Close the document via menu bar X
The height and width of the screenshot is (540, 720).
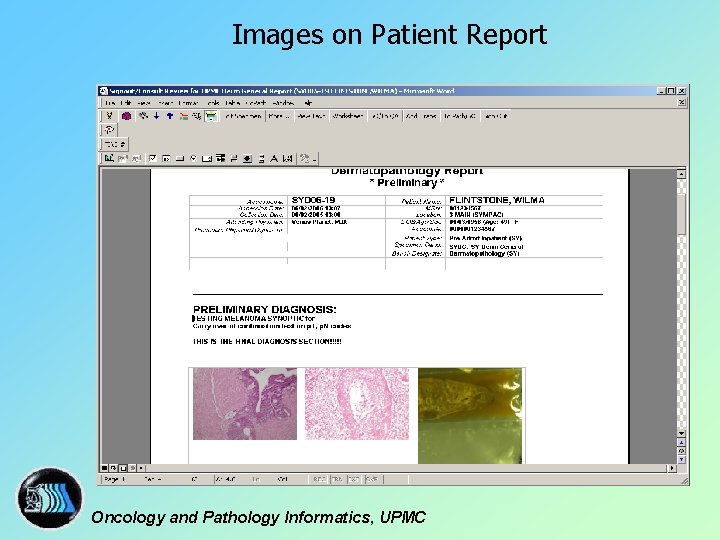tap(682, 102)
